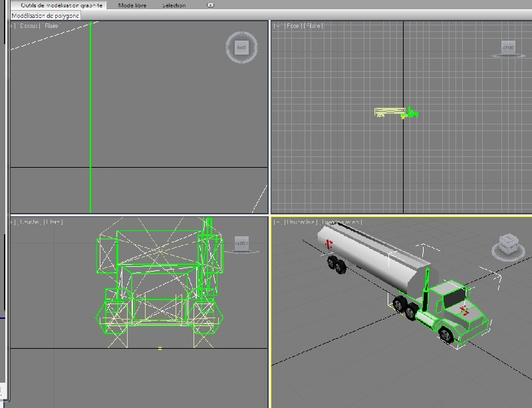Open Filaire shading menu in Face viewport
Screen dimensions: 532x408
[x=315, y=26]
